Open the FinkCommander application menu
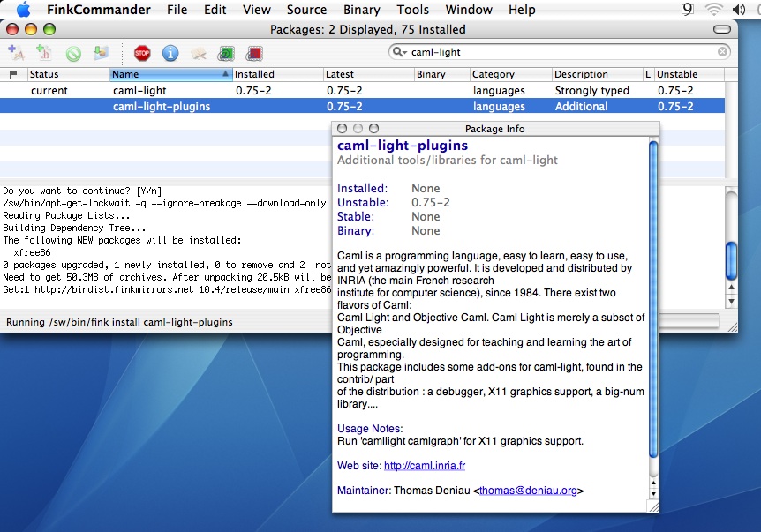 click(x=99, y=9)
